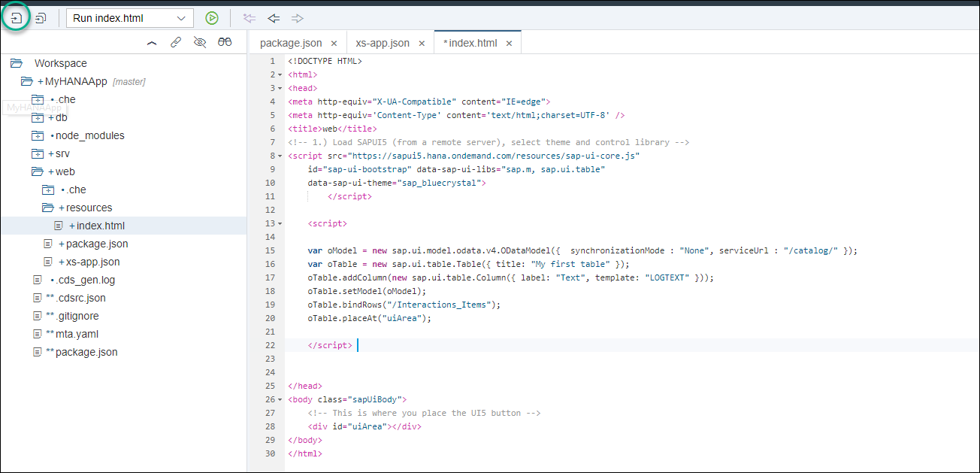
Task: Fold the script src tag at line 8
Action: (280, 156)
